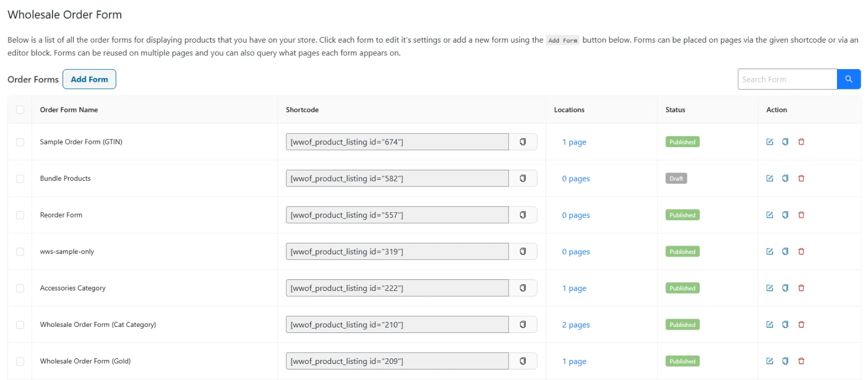Open 0 pages link for wws-sample-only
The image size is (868, 380).
click(x=576, y=252)
